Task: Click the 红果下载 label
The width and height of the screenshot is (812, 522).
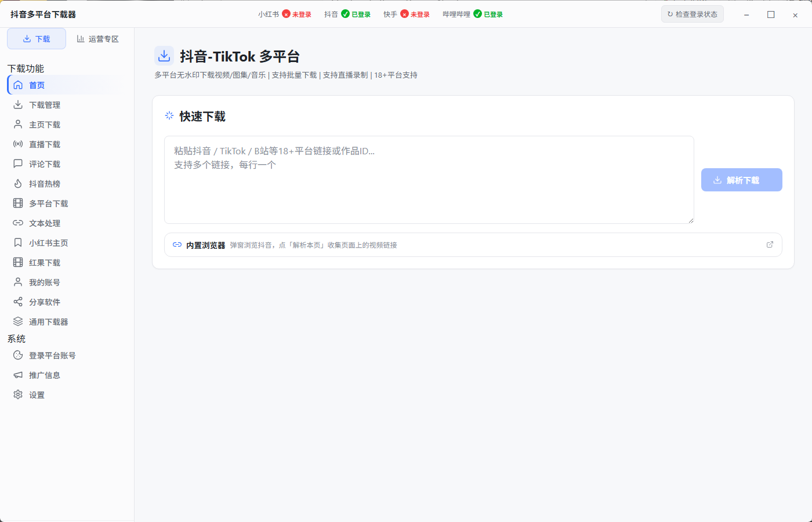Action: pos(45,263)
